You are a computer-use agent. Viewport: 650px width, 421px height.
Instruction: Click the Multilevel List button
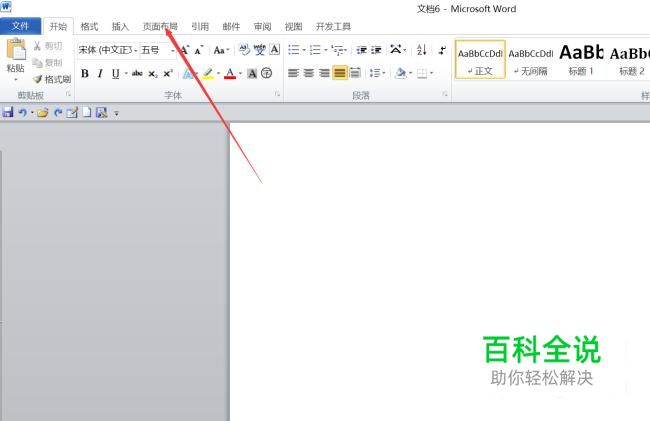338,50
